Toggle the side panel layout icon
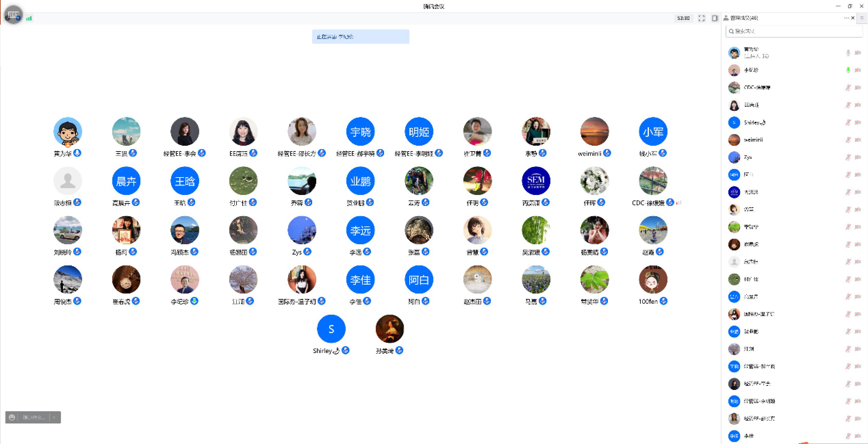 click(x=715, y=18)
